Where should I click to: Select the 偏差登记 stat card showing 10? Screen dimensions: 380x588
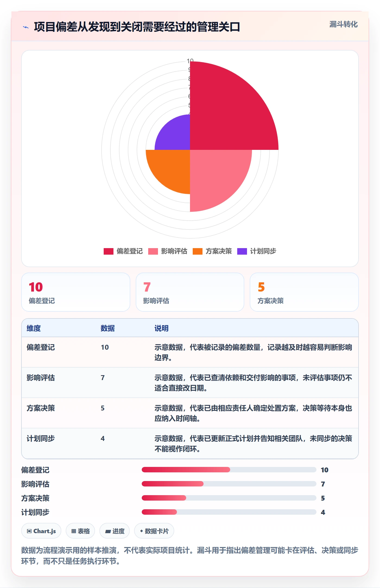76,292
